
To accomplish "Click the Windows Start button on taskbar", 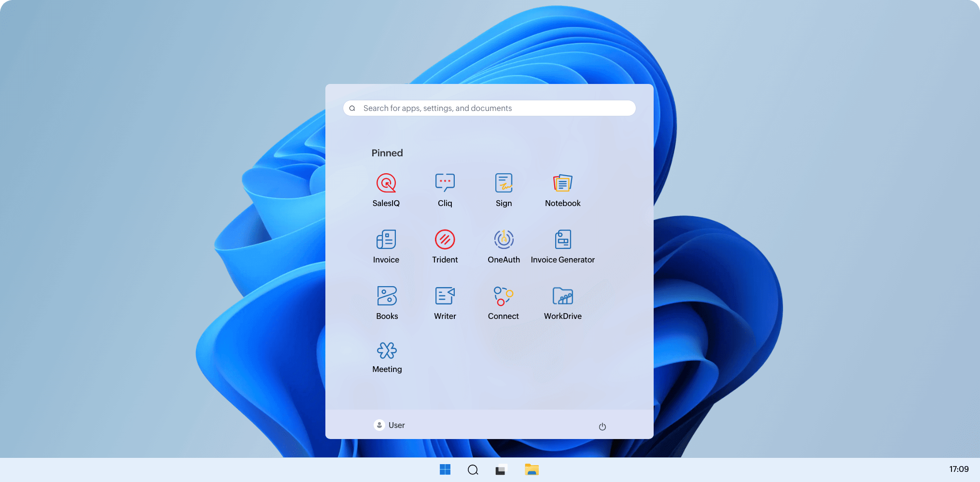I will (445, 469).
